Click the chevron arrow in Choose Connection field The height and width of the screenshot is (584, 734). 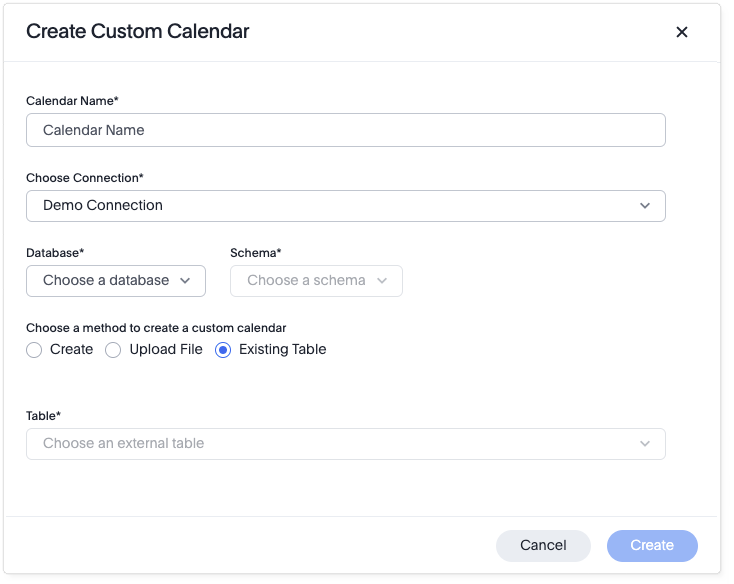coord(645,206)
